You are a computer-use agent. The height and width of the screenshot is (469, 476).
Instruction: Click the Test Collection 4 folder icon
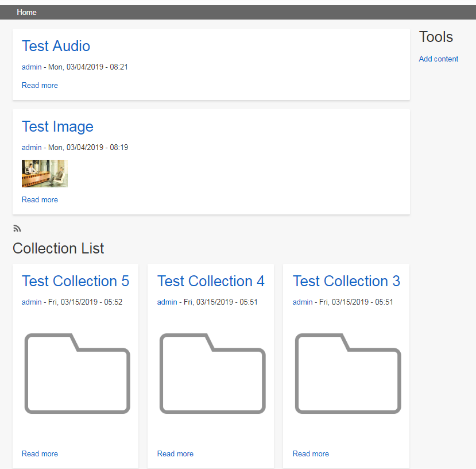(x=212, y=373)
